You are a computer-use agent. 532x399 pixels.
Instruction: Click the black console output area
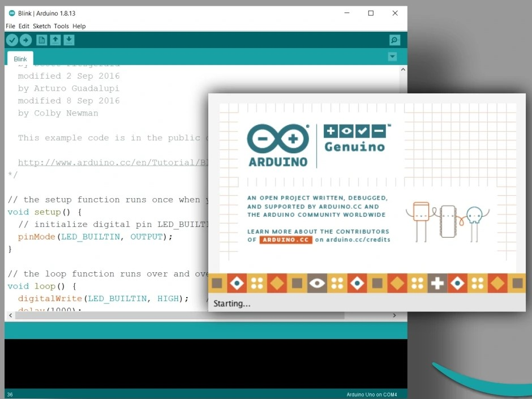pyautogui.click(x=206, y=364)
